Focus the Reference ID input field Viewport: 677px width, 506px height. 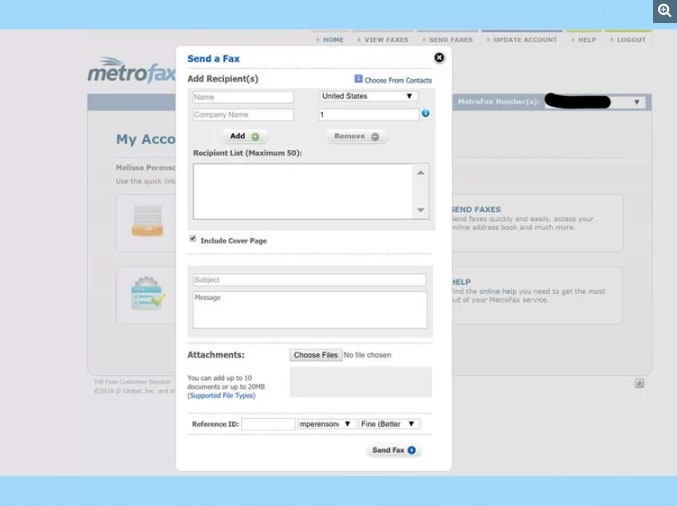[x=268, y=424]
